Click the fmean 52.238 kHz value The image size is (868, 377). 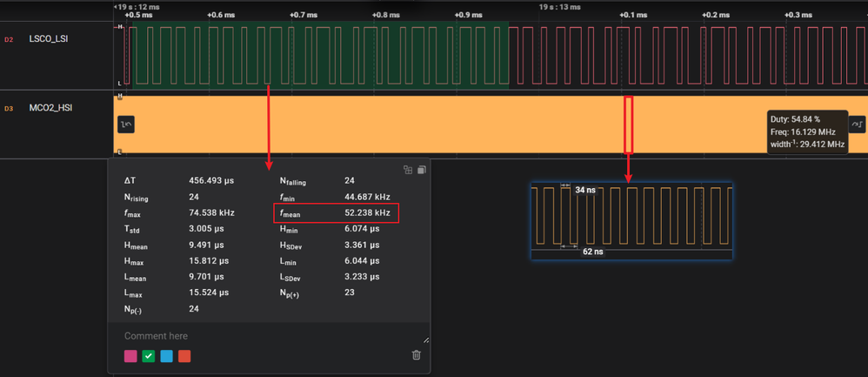click(365, 213)
